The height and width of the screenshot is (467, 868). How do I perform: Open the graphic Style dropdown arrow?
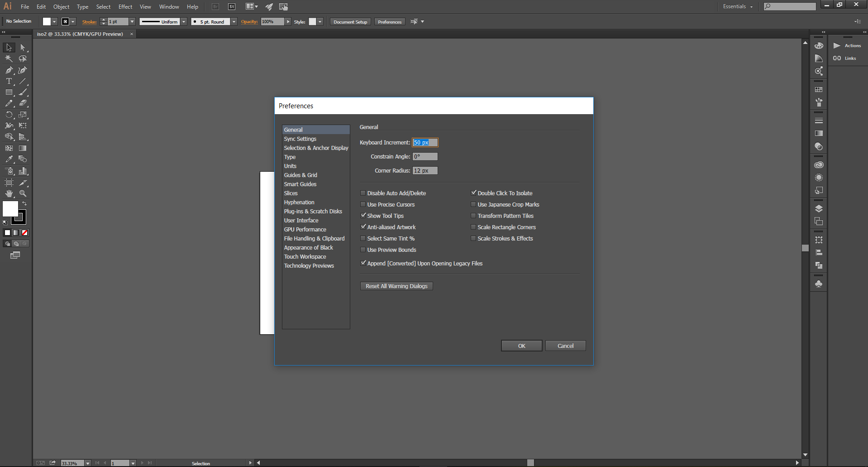(x=320, y=22)
